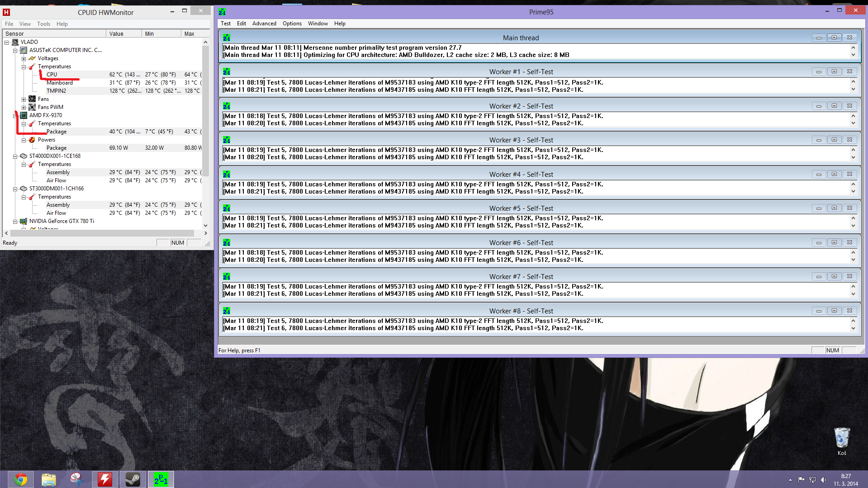Image resolution: width=868 pixels, height=488 pixels.
Task: Click the Fans PWM icon
Action: 32,107
